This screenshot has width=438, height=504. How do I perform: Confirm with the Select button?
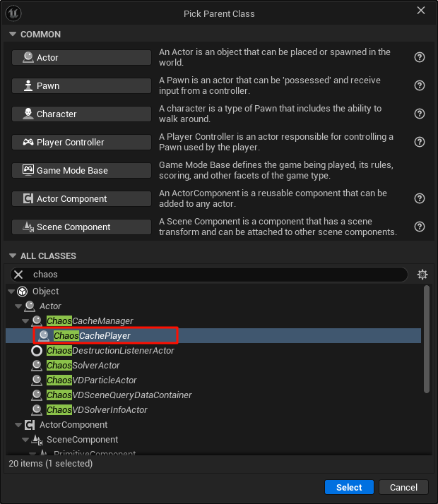349,487
